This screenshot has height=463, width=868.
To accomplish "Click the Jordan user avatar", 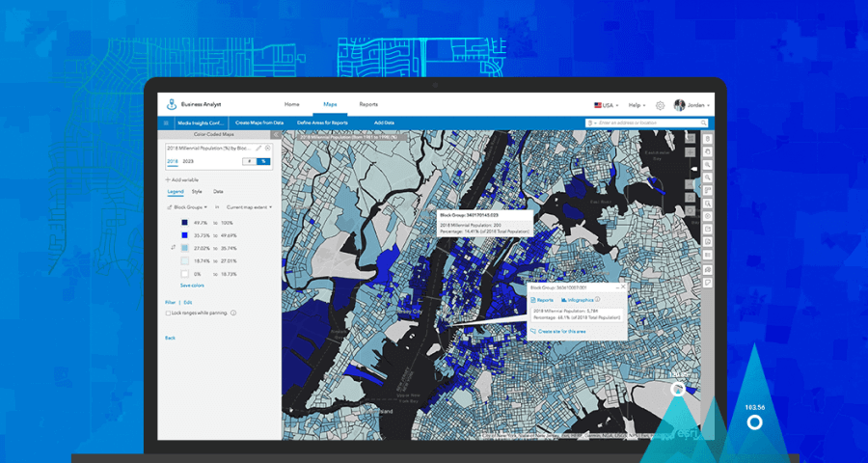I will tap(679, 105).
